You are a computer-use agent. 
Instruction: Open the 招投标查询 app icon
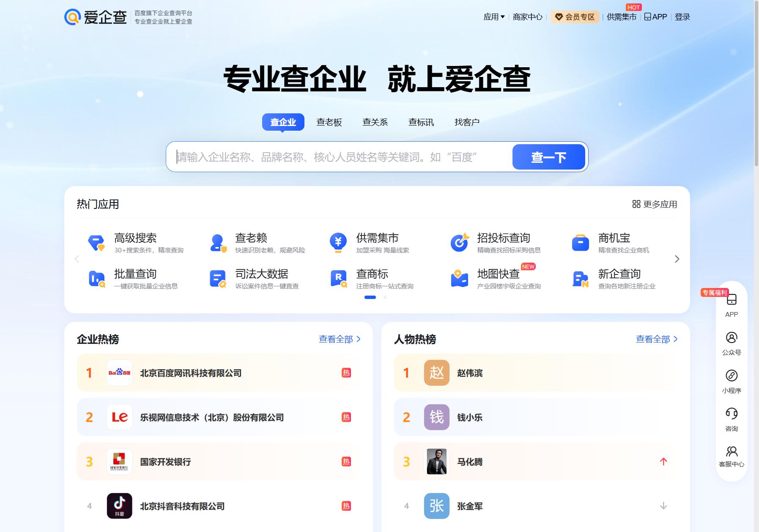click(x=460, y=242)
